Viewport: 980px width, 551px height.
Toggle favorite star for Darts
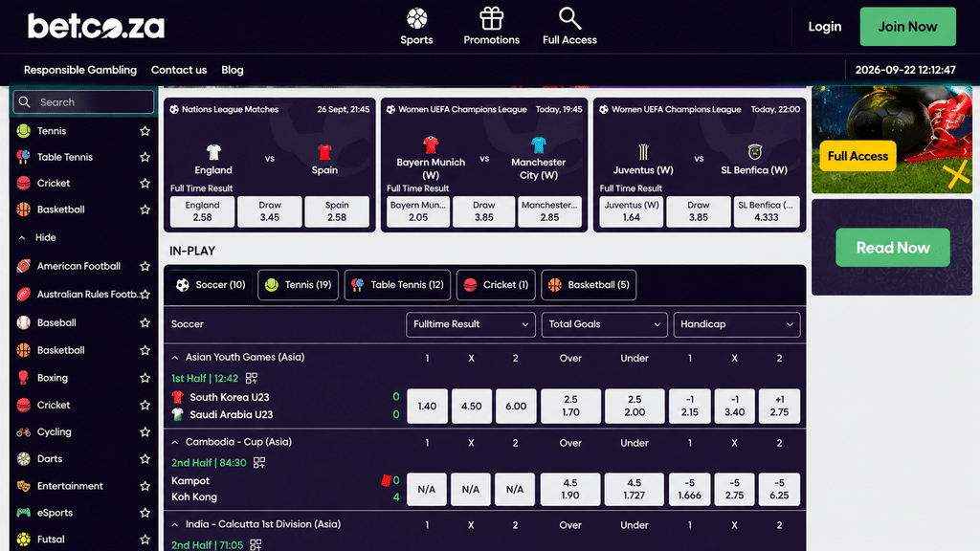145,458
